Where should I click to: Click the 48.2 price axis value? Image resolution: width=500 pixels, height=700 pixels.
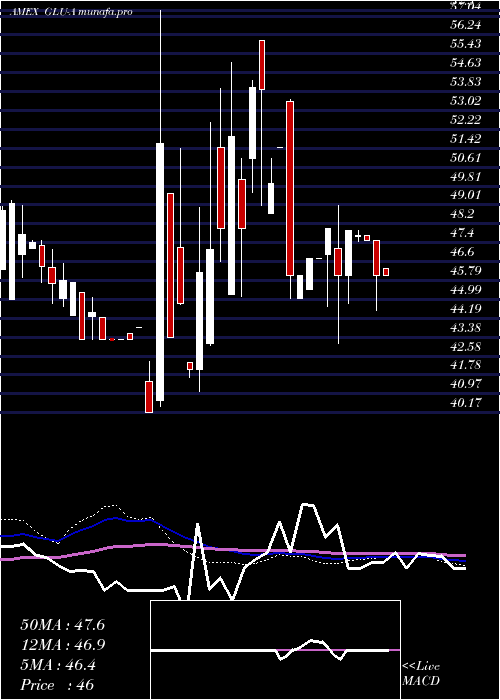pos(462,214)
